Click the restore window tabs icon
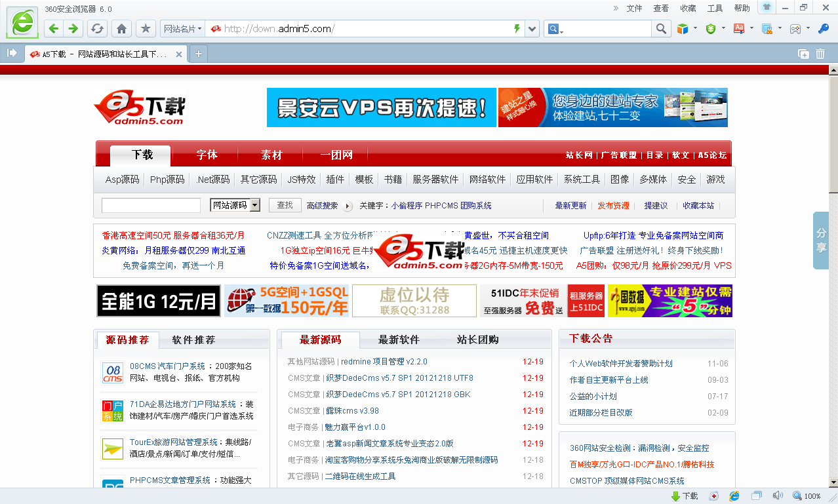This screenshot has height=504, width=838. 803,54
